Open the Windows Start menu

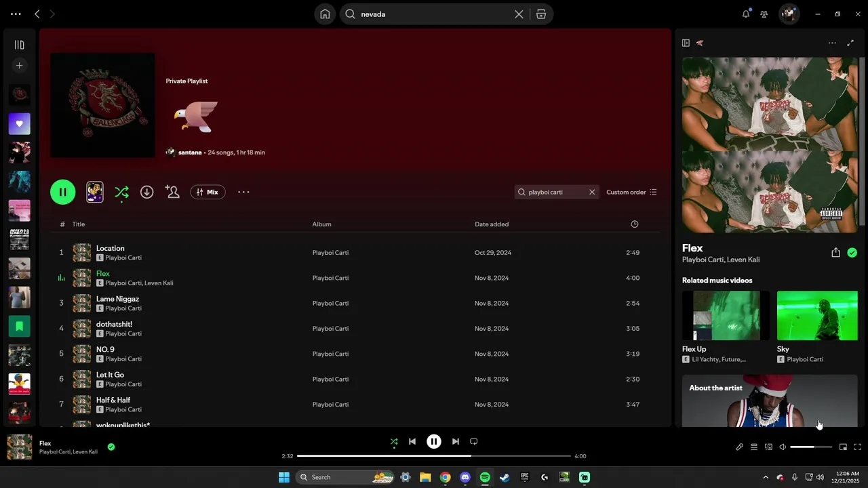point(284,477)
